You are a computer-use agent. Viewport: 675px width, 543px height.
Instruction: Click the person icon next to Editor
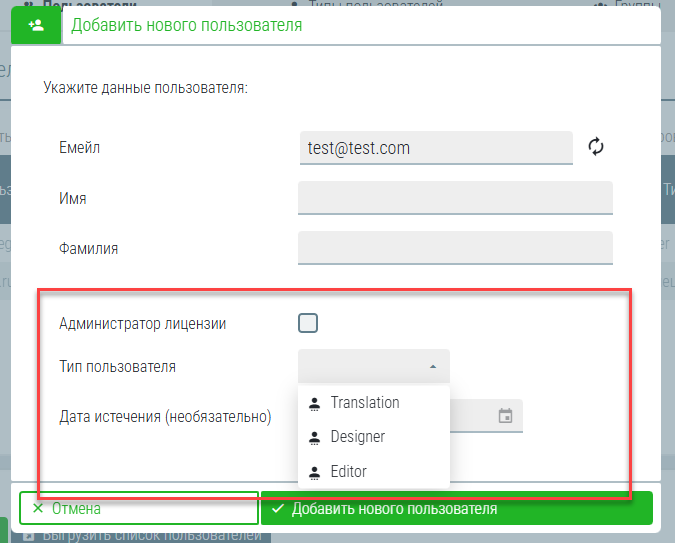tap(315, 472)
